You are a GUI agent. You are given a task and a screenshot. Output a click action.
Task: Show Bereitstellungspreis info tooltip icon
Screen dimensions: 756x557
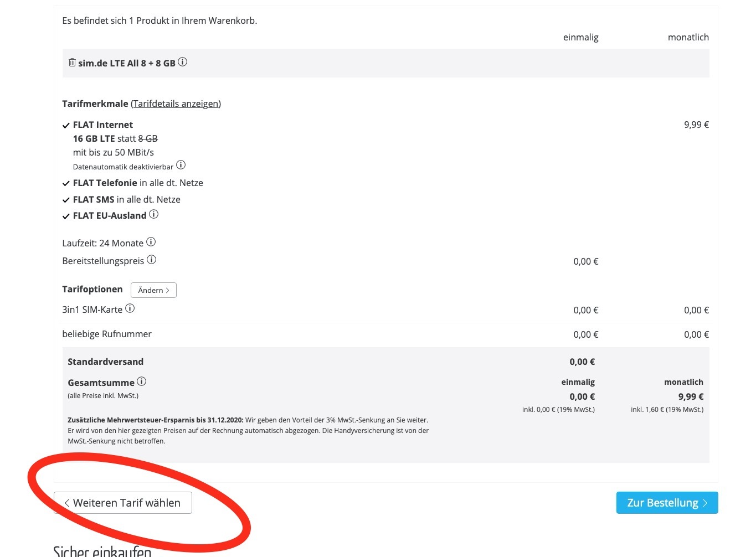pos(151,260)
